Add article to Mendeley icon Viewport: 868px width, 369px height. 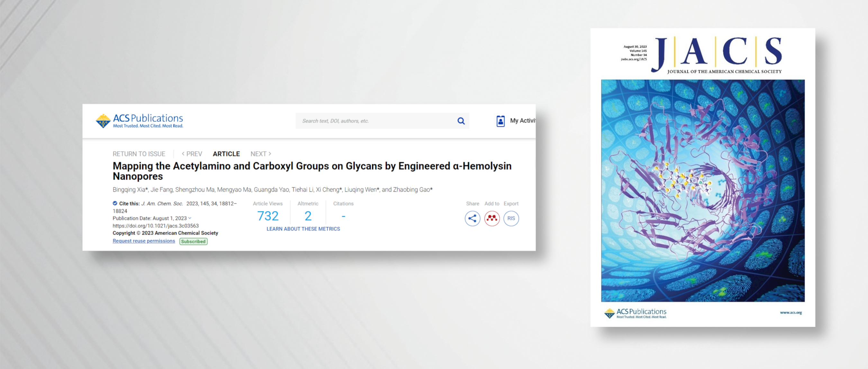point(492,218)
